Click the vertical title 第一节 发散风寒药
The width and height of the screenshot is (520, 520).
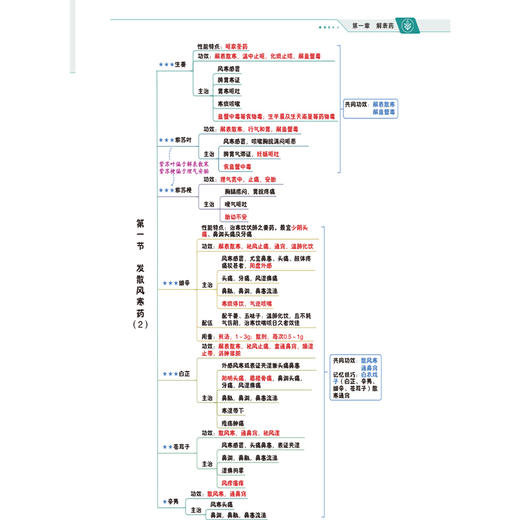(140, 274)
